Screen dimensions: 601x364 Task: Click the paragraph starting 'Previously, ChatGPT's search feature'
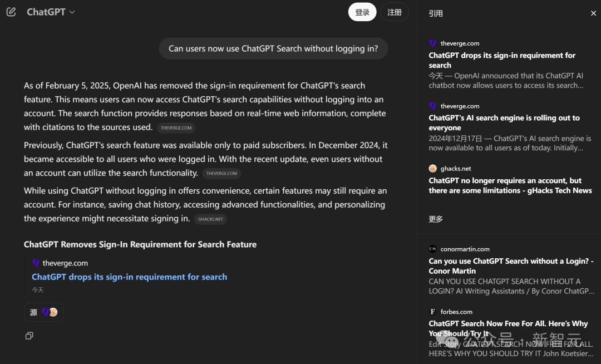pos(206,159)
